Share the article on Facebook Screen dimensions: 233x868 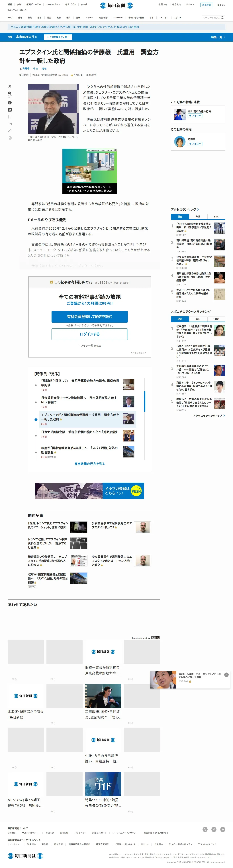(x=9, y=102)
